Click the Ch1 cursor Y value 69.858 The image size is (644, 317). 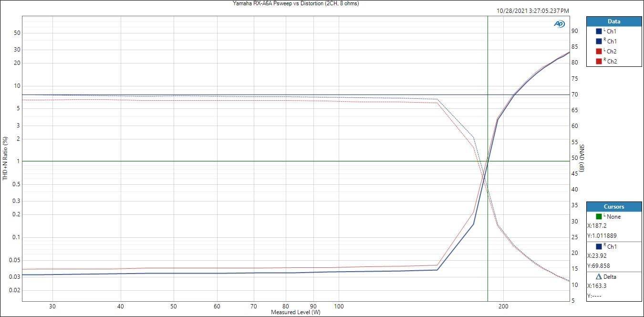point(599,266)
